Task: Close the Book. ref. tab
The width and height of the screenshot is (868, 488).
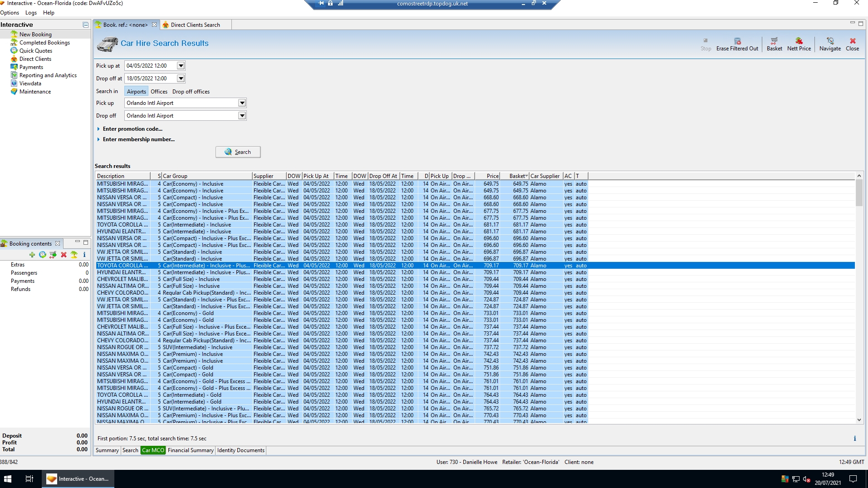Action: tap(154, 25)
